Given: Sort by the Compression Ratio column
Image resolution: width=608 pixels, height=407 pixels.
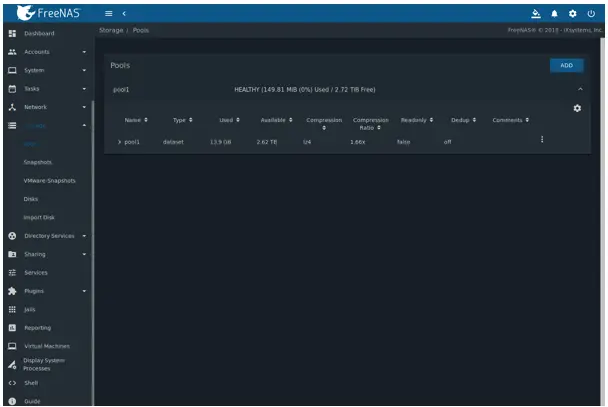Looking at the screenshot, I should click(x=371, y=124).
